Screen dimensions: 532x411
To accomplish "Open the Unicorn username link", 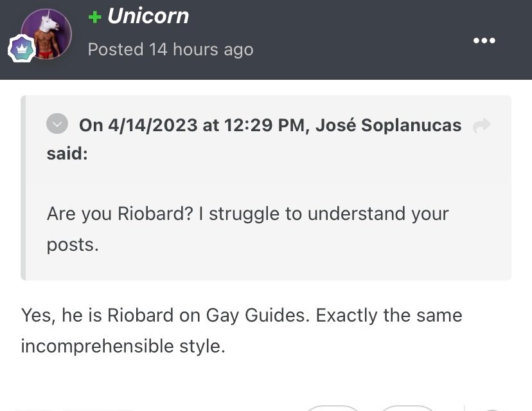I will click(148, 16).
